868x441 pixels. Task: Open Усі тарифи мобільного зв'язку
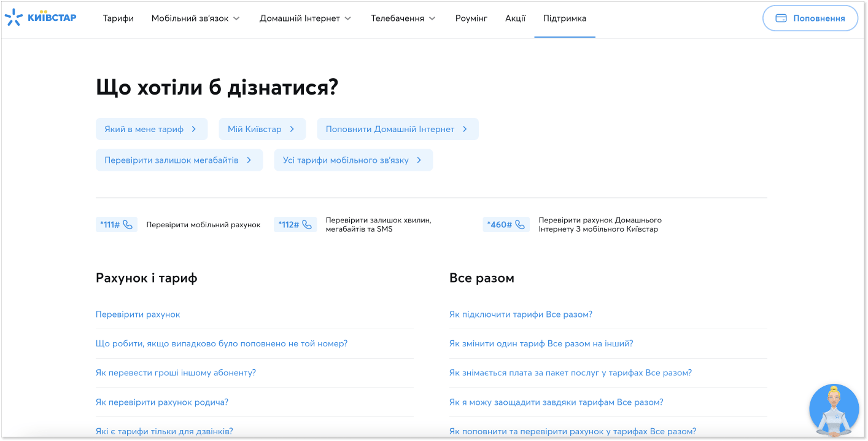pos(353,160)
